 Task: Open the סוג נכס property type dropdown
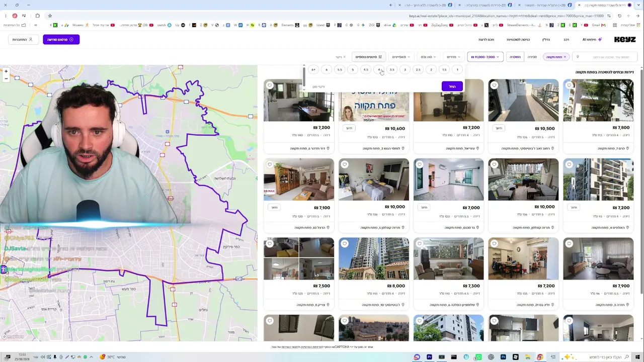[x=428, y=57]
